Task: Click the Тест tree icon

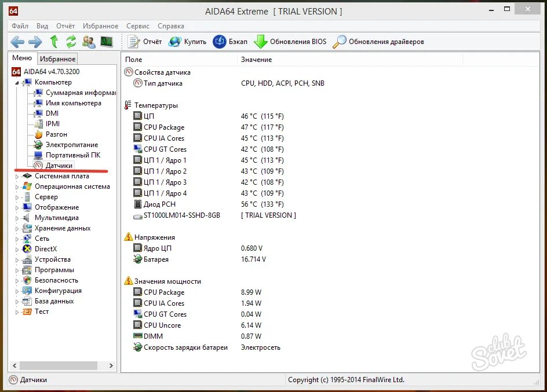Action: click(x=27, y=312)
